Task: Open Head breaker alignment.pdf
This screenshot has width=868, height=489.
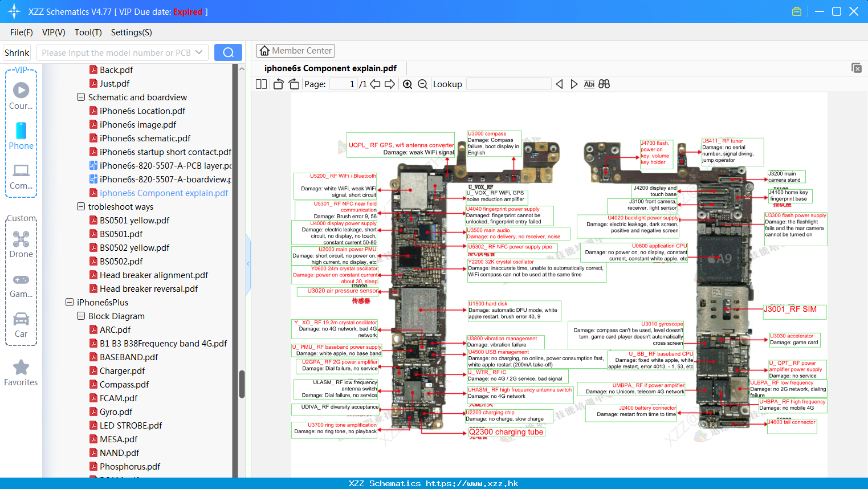Action: click(x=154, y=275)
